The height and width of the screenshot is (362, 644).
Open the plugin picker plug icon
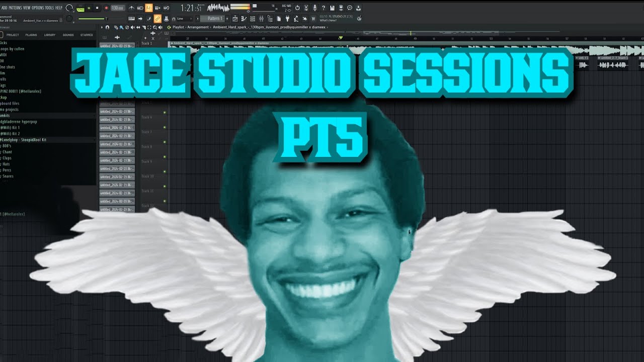click(x=287, y=19)
